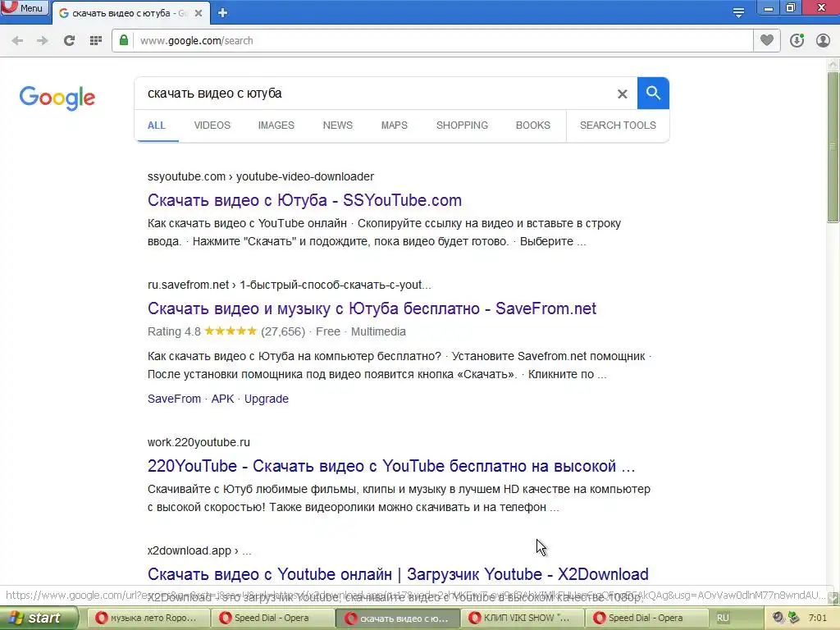
Task: Open the Windows start button
Action: coord(38,618)
